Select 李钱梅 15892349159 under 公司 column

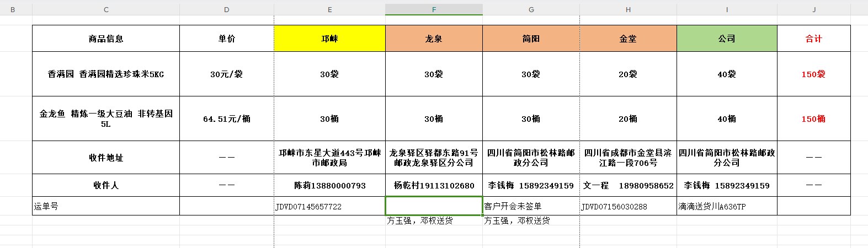point(727,185)
